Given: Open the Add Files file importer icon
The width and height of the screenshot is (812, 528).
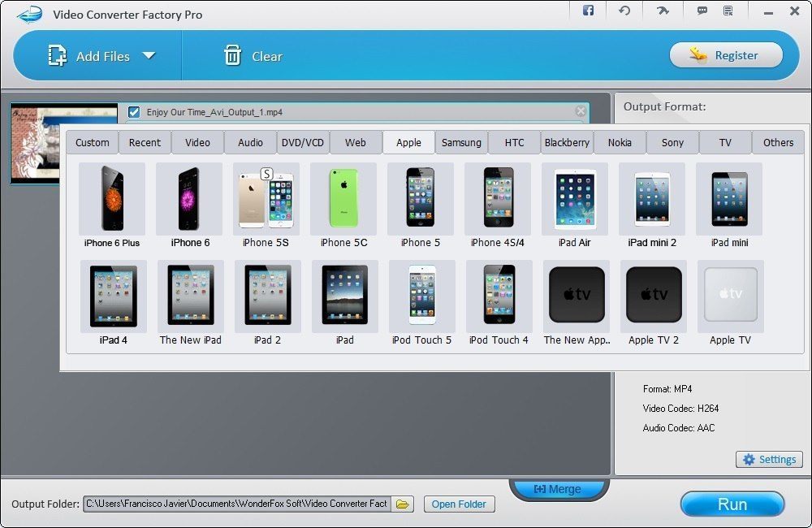Looking at the screenshot, I should 57,55.
